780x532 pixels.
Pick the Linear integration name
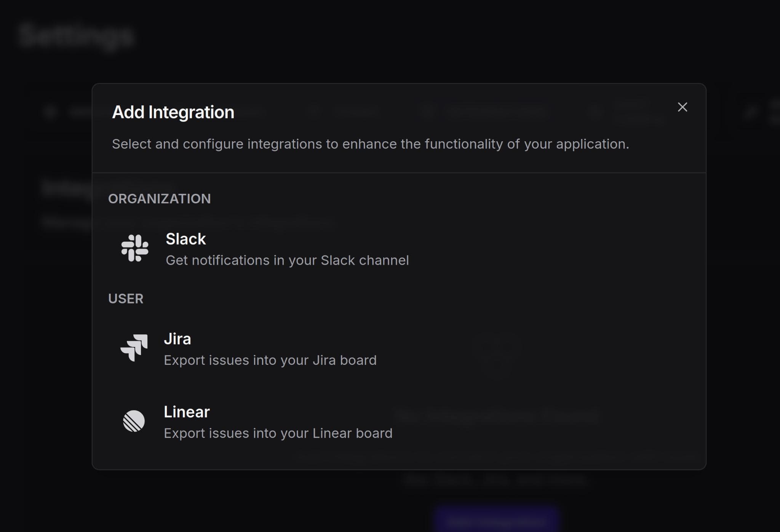click(187, 412)
